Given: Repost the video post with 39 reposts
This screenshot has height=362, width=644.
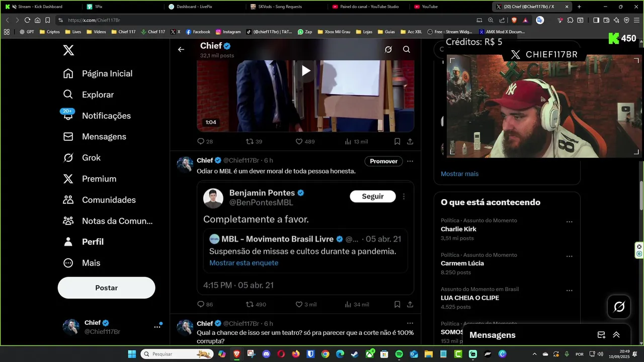Looking at the screenshot, I should [254, 141].
